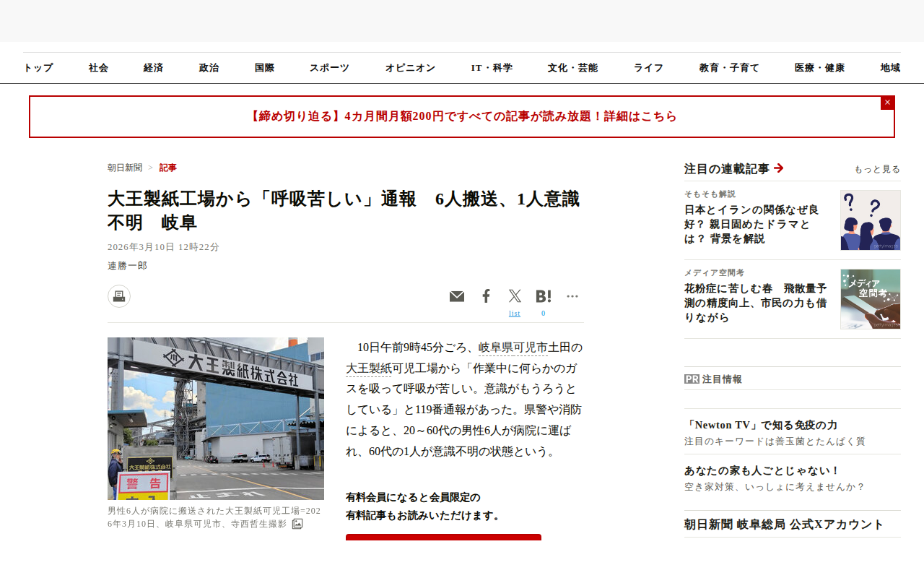
Task: Open the 日本とイランの関係 article headline
Action: coord(752,224)
